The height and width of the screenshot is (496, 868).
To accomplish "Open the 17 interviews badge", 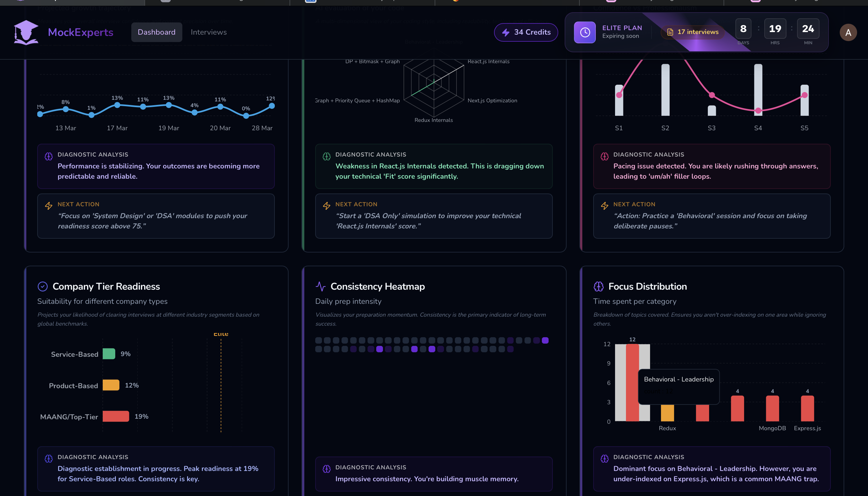I will click(692, 32).
